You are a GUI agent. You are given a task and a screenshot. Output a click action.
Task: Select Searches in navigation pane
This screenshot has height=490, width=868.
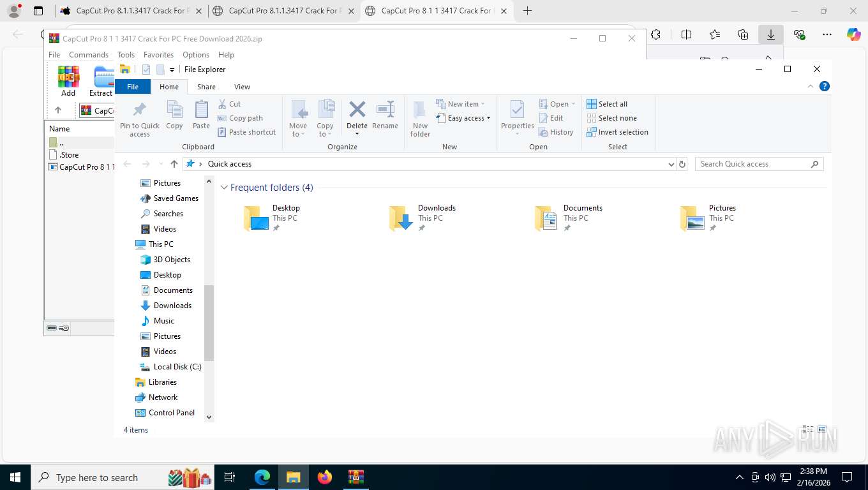tap(168, 214)
